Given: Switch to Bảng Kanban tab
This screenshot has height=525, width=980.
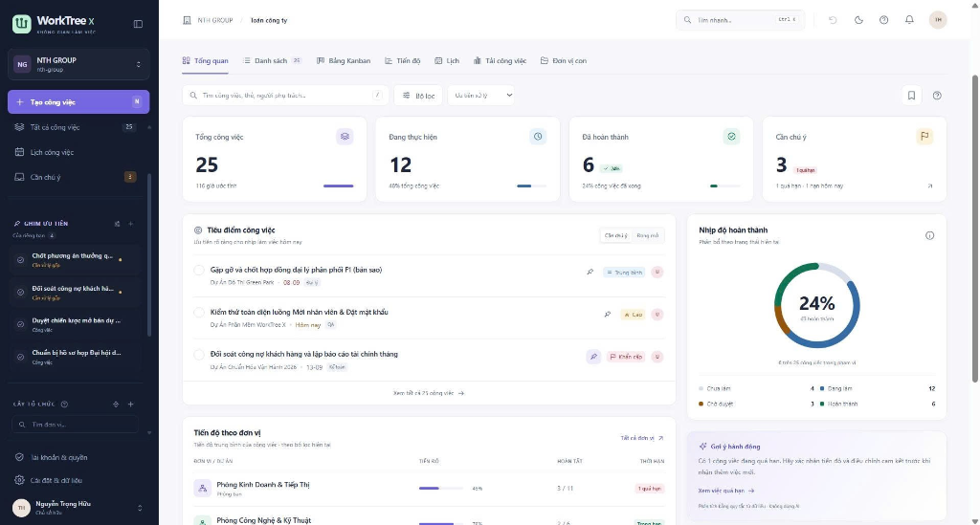Looking at the screenshot, I should 344,61.
